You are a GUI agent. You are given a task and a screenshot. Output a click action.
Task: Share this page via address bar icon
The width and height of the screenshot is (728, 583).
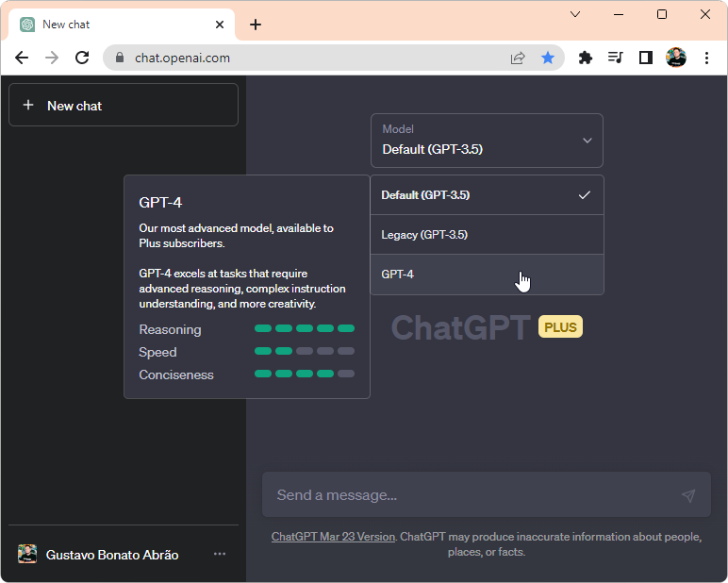point(518,58)
